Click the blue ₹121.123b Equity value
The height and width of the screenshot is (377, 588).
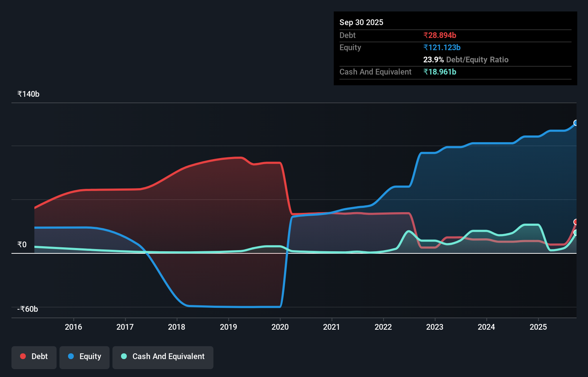pos(442,47)
